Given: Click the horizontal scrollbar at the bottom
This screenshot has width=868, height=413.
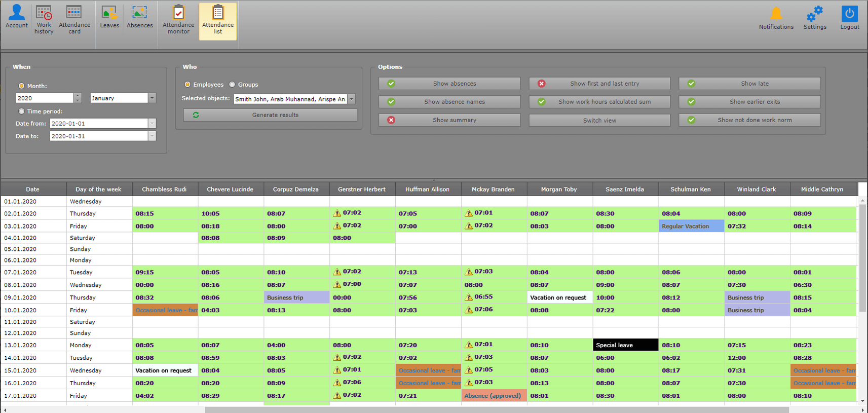Looking at the screenshot, I should [497, 409].
